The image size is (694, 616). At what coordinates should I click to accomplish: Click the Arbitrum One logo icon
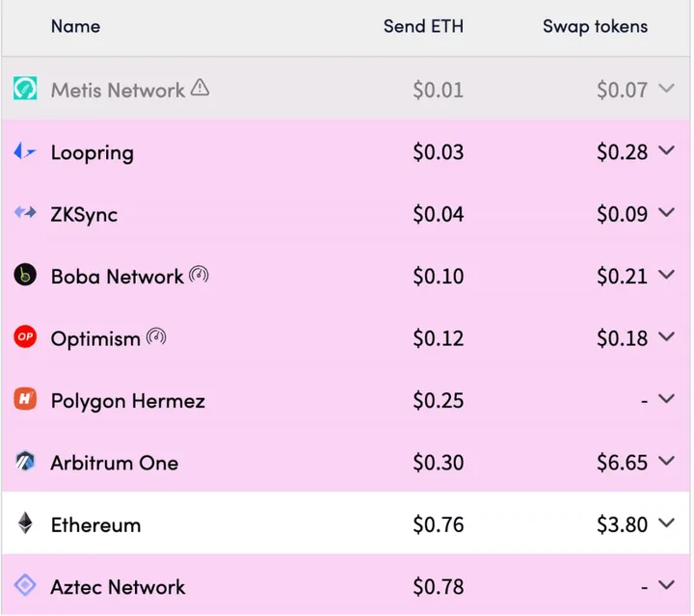click(x=25, y=462)
